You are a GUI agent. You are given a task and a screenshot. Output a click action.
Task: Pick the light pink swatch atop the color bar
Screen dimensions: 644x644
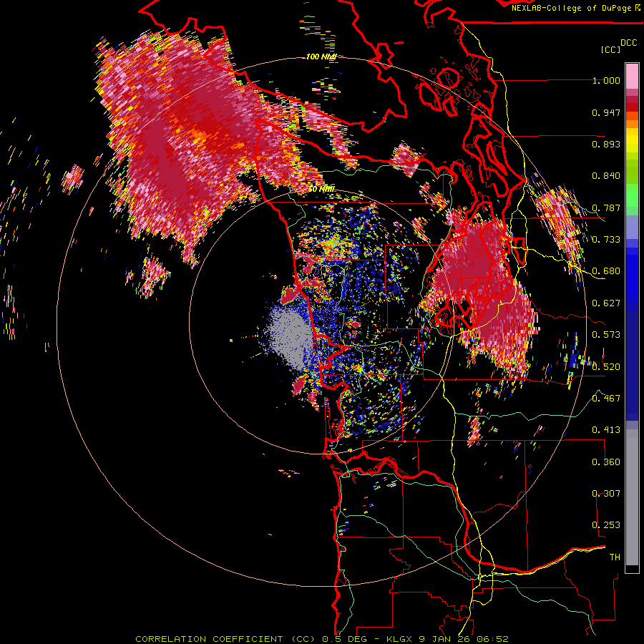tap(632, 76)
